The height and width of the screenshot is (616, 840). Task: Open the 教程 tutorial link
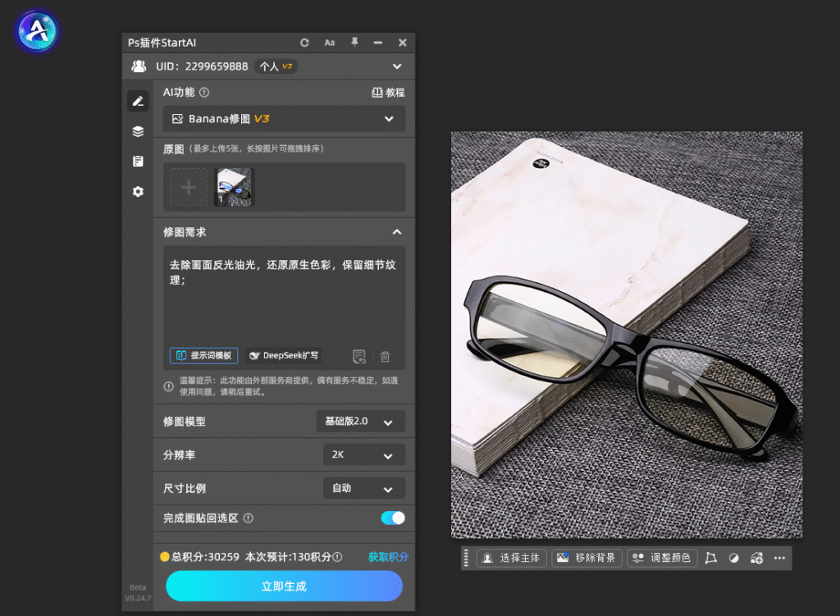(388, 92)
